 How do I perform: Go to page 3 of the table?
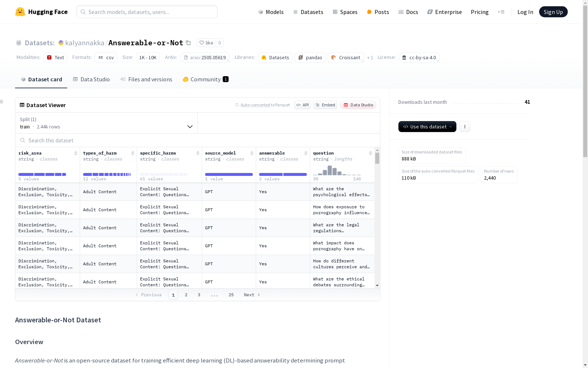[199, 295]
